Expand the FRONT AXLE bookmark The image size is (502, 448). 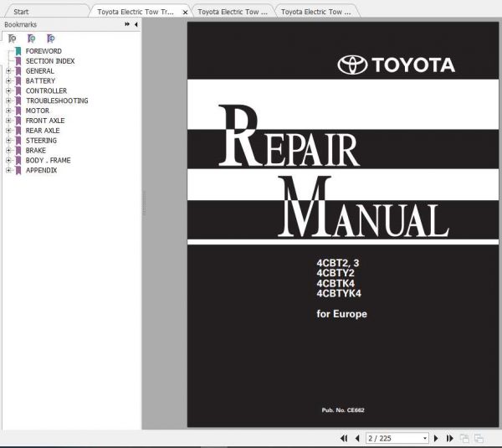8,121
